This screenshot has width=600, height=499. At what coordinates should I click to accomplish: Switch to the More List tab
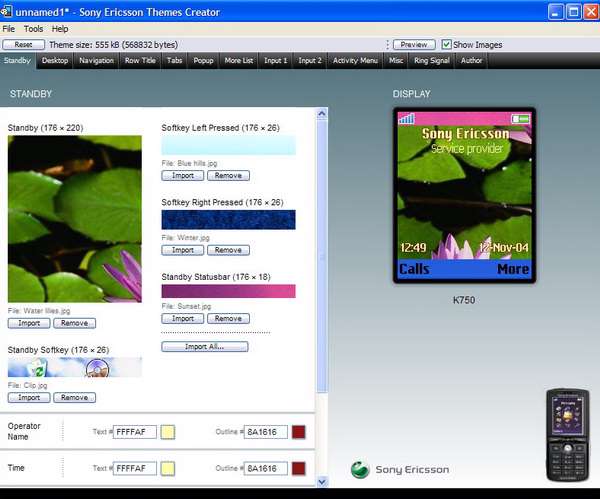point(238,60)
